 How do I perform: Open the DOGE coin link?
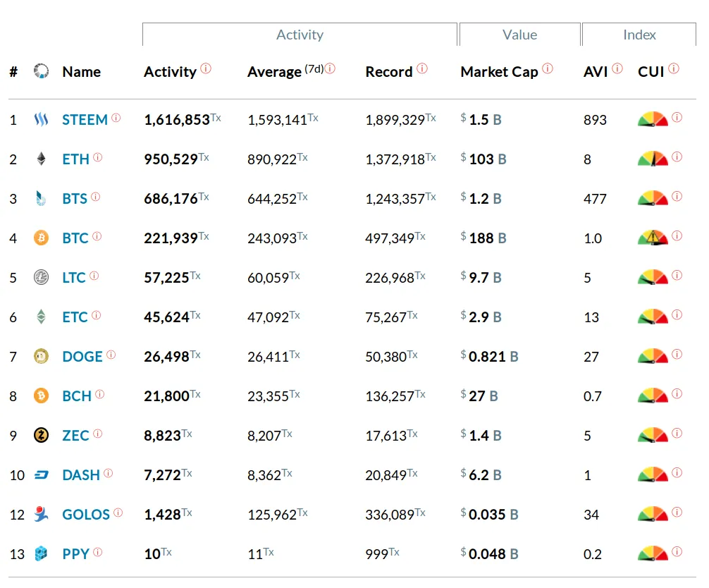(x=82, y=357)
